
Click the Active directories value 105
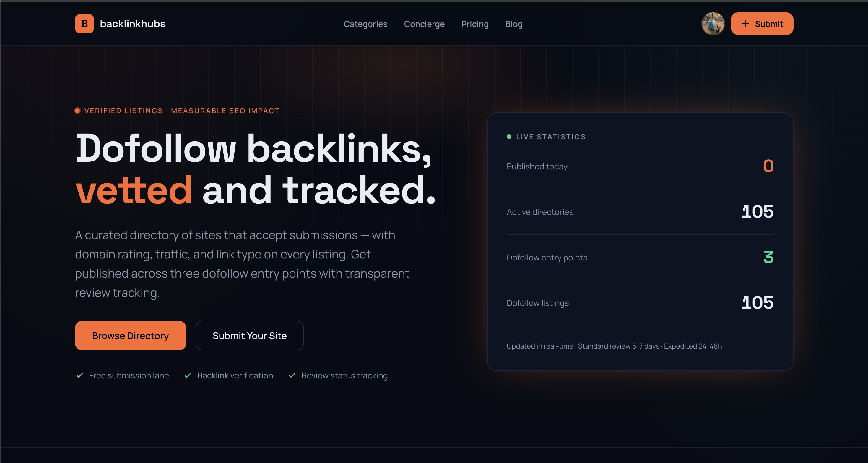pyautogui.click(x=758, y=212)
